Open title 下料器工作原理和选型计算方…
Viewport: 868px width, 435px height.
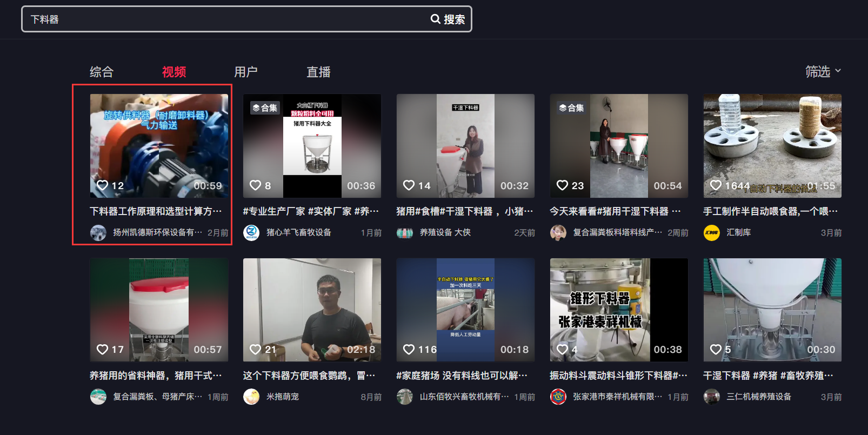156,211
